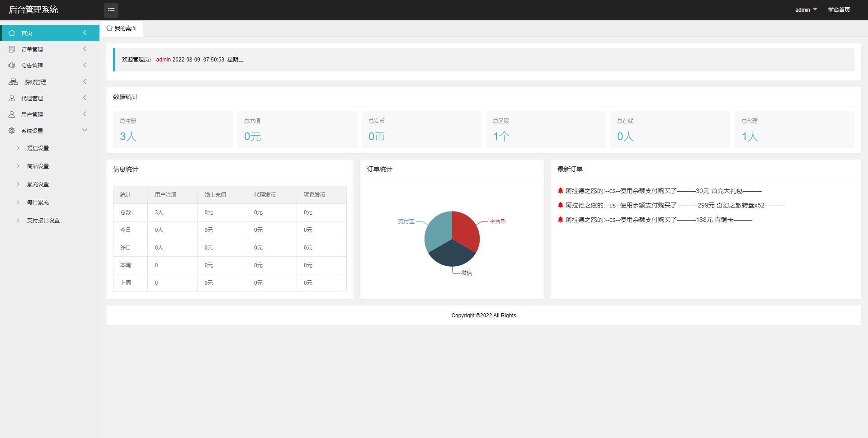Go to 前台首页 link
Screen dimensions: 868x438
tap(839, 9)
